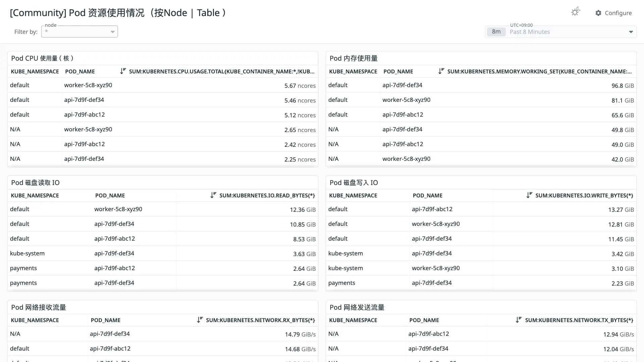The image size is (644, 362).
Task: Click the Configure gear icon
Action: (x=598, y=13)
